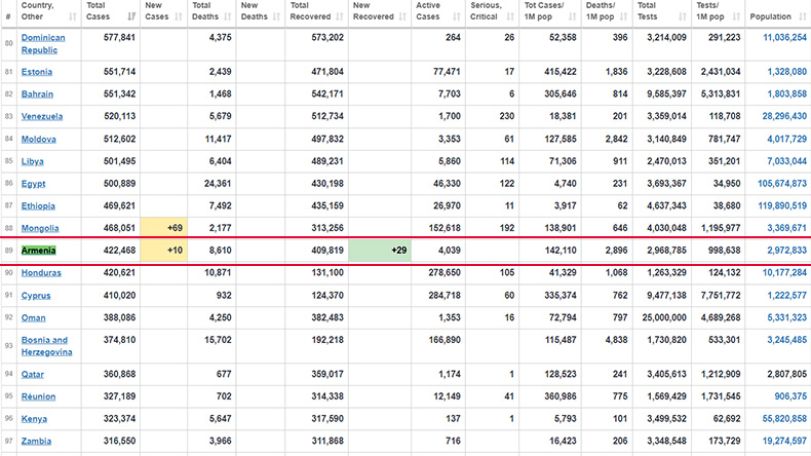
Task: Click New Deaths sort arrows
Action: (x=276, y=17)
